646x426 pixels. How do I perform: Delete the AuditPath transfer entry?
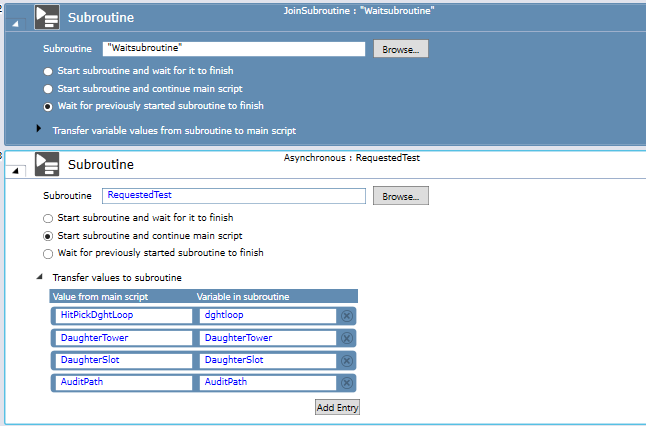(x=347, y=382)
